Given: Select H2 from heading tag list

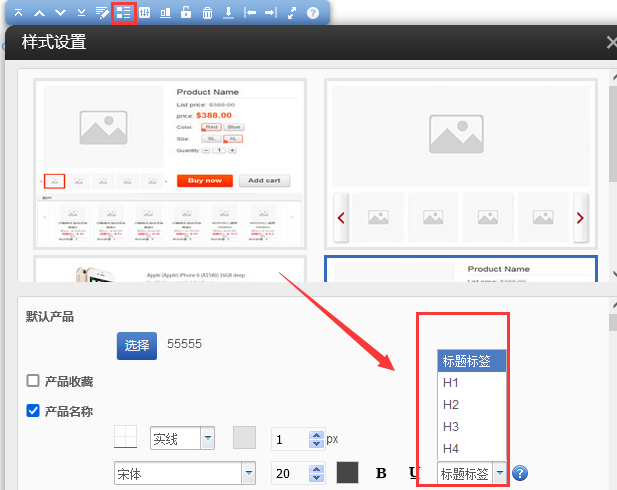Looking at the screenshot, I should tap(451, 404).
